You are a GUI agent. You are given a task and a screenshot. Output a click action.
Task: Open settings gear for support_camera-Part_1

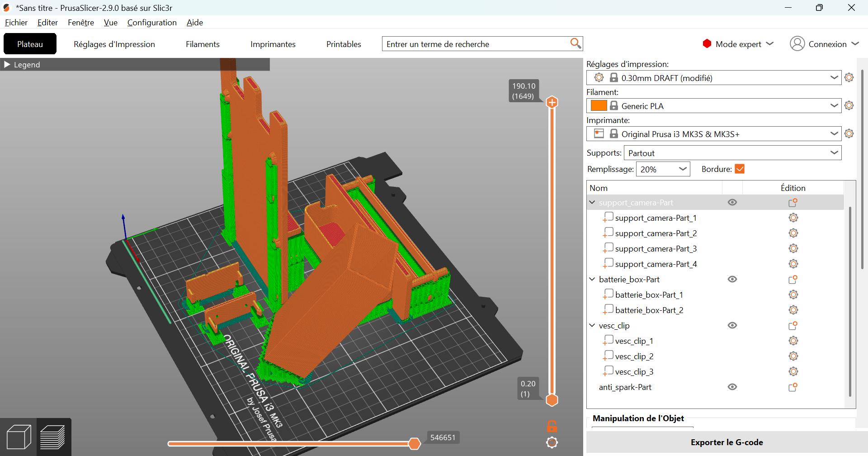[793, 218]
